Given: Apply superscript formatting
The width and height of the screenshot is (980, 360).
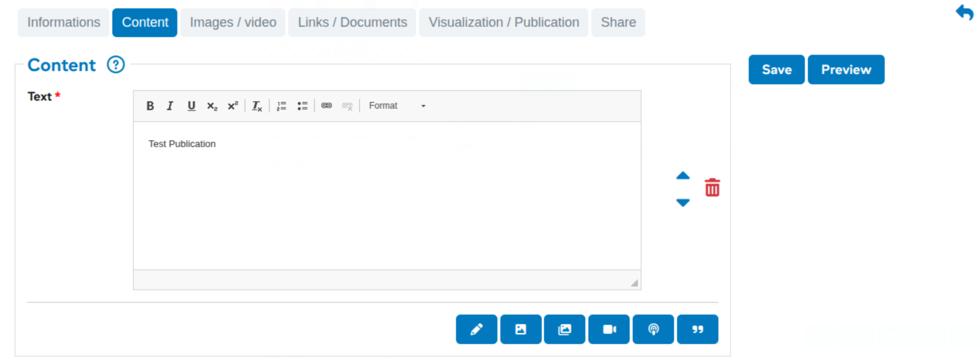Looking at the screenshot, I should coord(233,106).
